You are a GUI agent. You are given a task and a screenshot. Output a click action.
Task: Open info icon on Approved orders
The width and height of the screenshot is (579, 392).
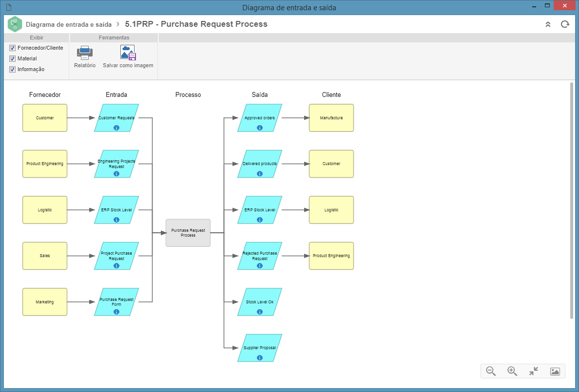coord(260,128)
